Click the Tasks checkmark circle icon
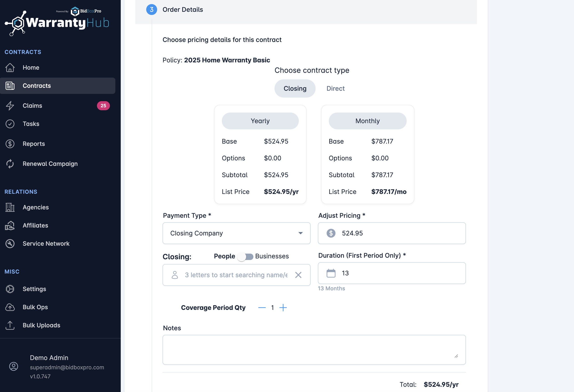This screenshot has height=392, width=574. click(10, 124)
